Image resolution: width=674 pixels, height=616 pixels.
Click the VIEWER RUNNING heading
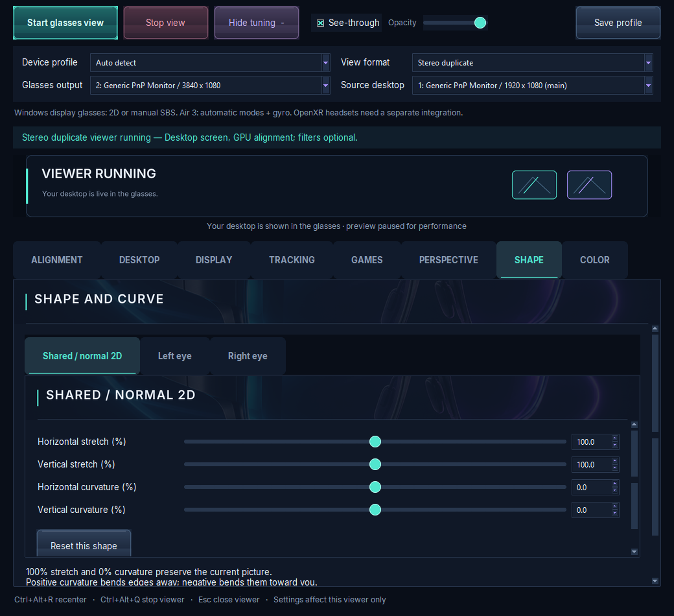pos(99,174)
